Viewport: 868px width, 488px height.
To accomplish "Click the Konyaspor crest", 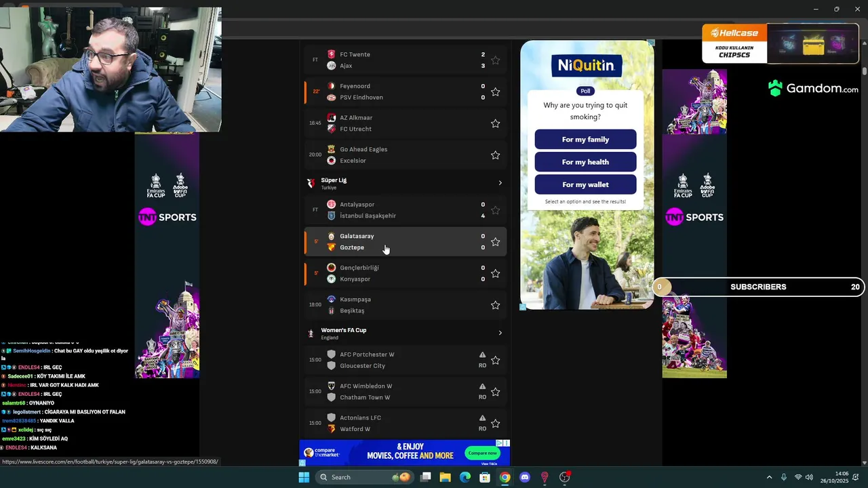I will (x=332, y=279).
